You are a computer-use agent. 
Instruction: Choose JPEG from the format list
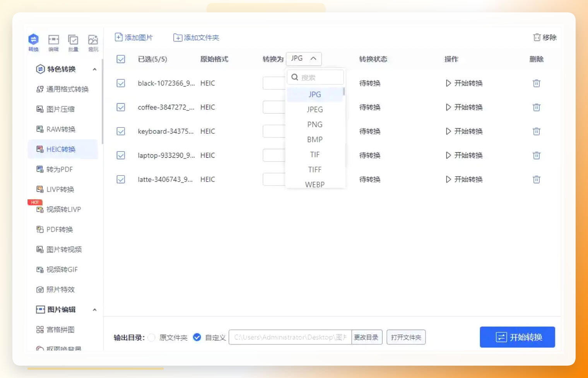point(315,109)
